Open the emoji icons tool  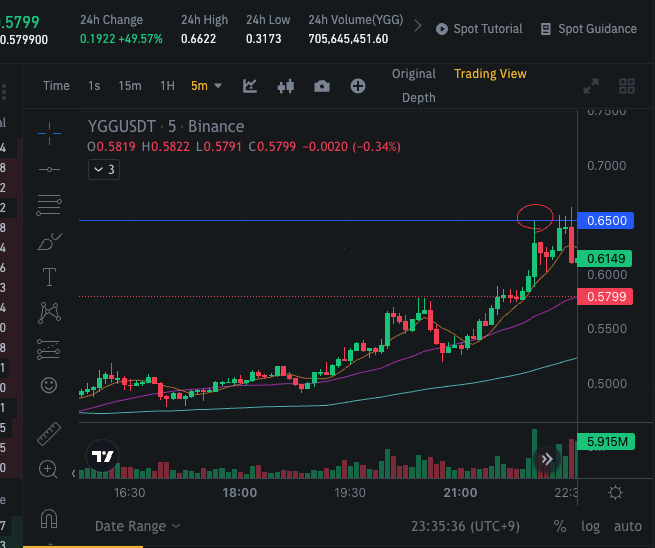click(x=49, y=385)
